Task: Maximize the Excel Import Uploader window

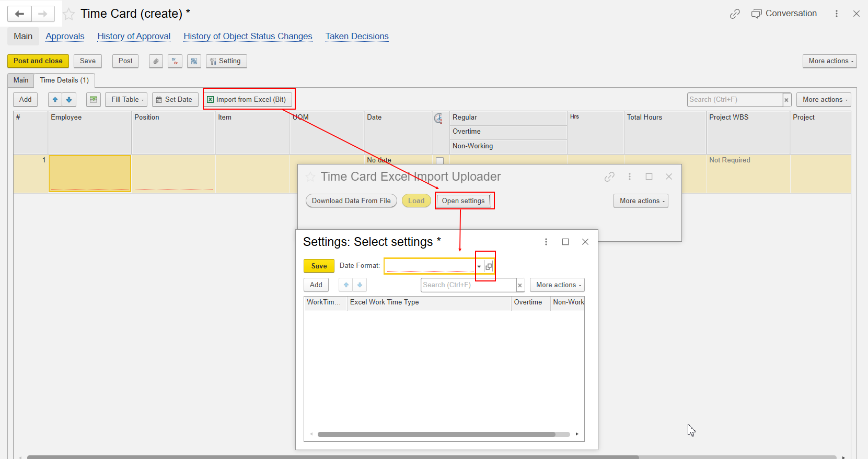Action: click(x=649, y=177)
